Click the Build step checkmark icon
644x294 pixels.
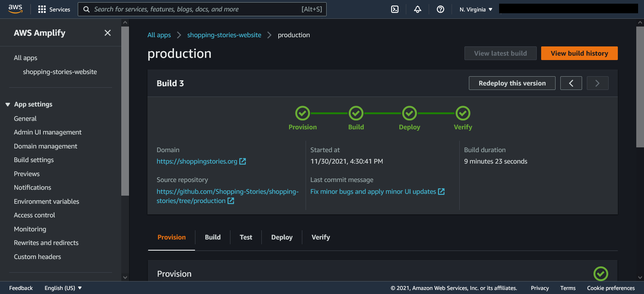(x=356, y=113)
